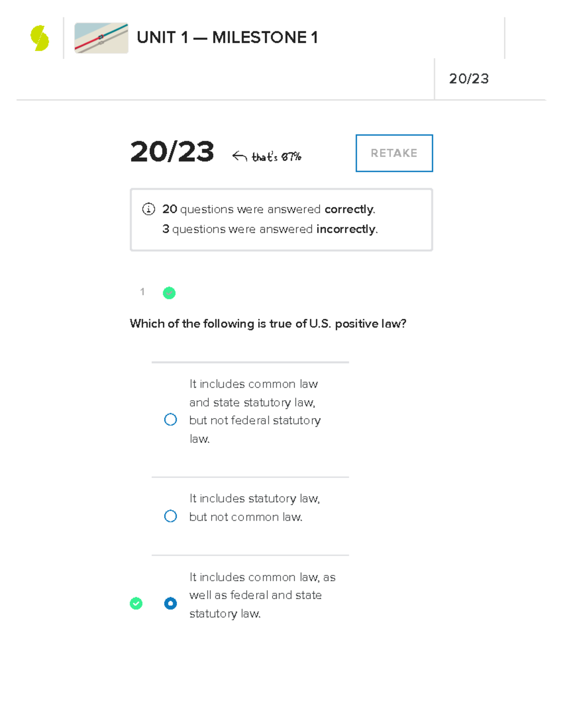Image resolution: width=563 pixels, height=728 pixels.
Task: Select radio for 'but not federal statutory law'
Action: click(170, 420)
